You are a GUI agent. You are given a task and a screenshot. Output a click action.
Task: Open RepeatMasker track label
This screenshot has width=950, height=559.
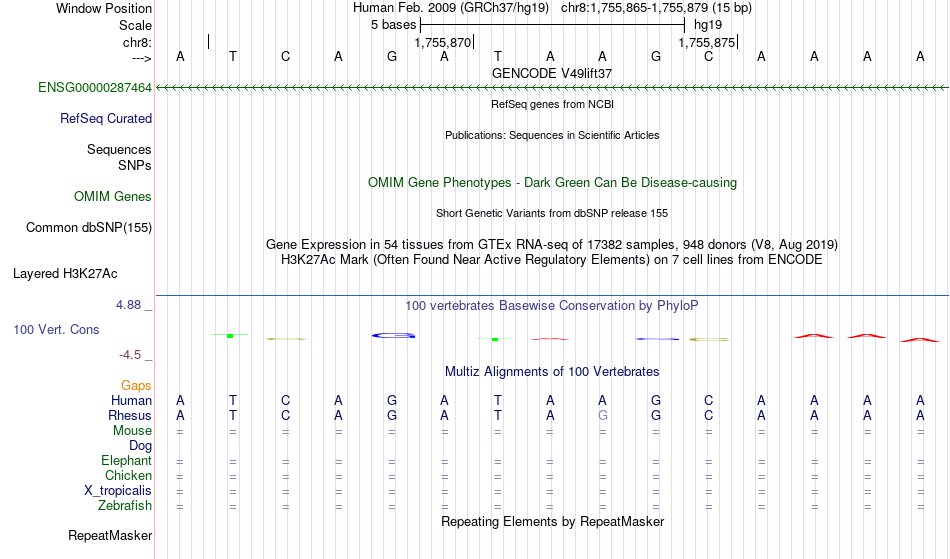click(110, 536)
